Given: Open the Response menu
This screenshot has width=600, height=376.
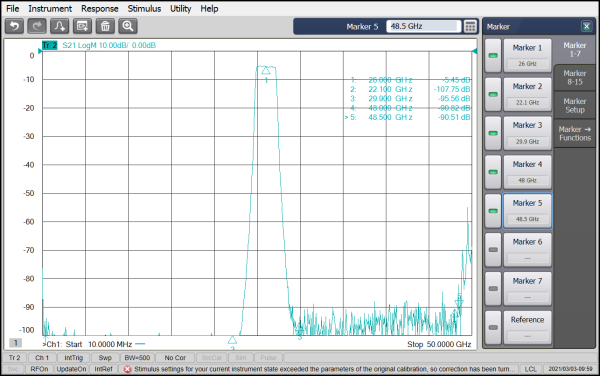Looking at the screenshot, I should tap(99, 8).
